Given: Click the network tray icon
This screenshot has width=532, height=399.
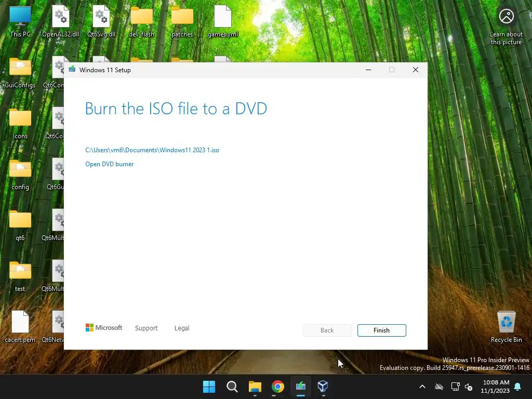Looking at the screenshot, I should tap(455, 387).
